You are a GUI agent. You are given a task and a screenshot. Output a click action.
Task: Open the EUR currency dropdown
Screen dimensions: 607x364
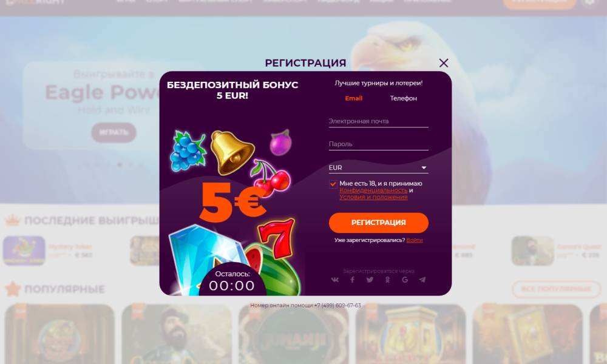[x=378, y=168]
